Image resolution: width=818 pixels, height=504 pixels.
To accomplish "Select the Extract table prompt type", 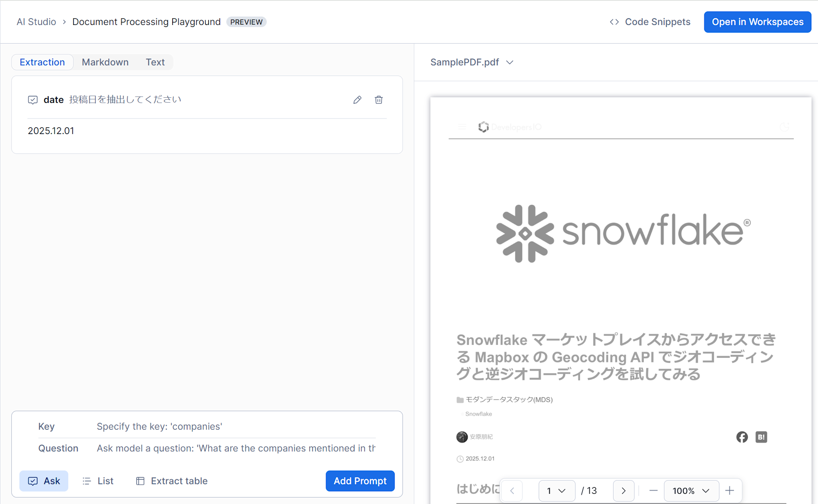I will click(x=172, y=481).
